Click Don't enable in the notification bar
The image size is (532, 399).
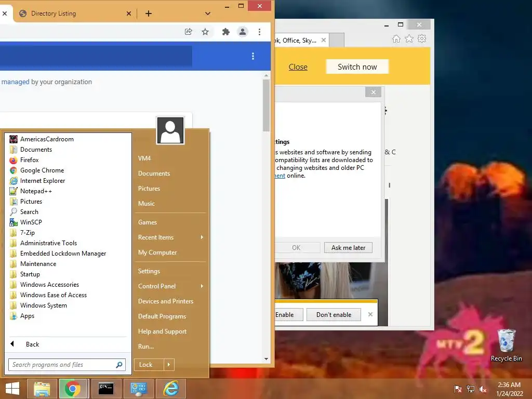coord(334,315)
